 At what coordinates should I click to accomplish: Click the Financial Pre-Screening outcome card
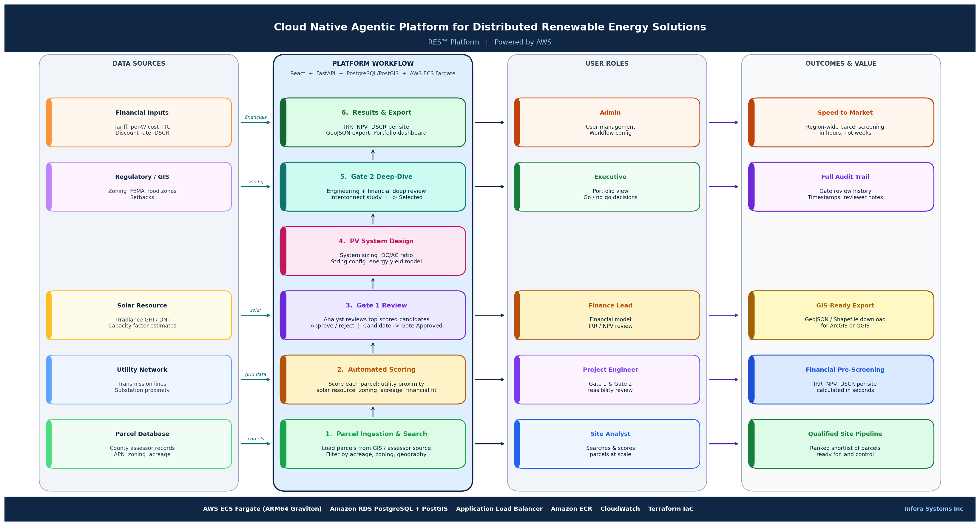click(841, 379)
